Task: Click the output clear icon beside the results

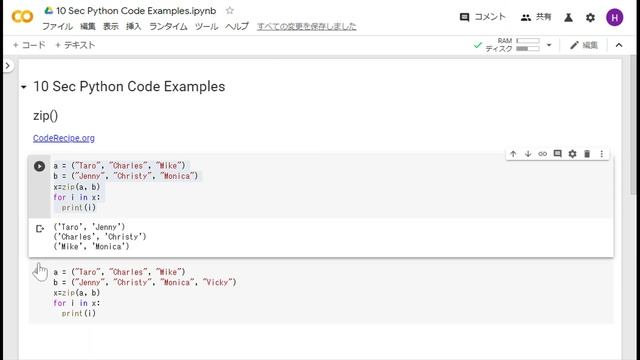Action: pos(40,229)
